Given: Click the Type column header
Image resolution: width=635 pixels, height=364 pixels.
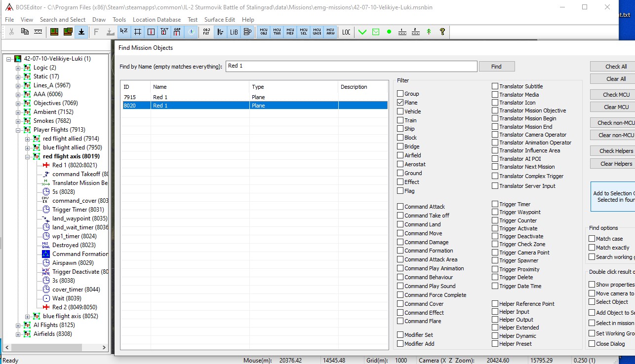Looking at the screenshot, I should [294, 87].
